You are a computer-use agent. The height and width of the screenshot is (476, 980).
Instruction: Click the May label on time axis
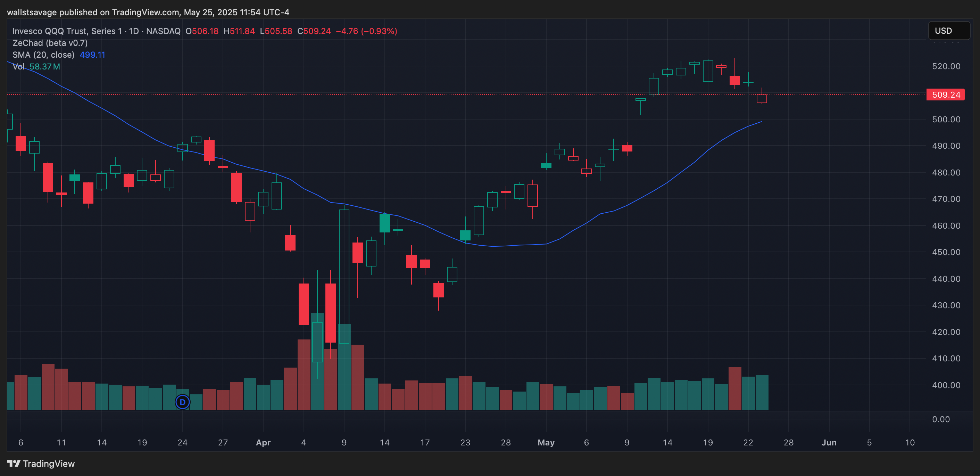pos(546,443)
